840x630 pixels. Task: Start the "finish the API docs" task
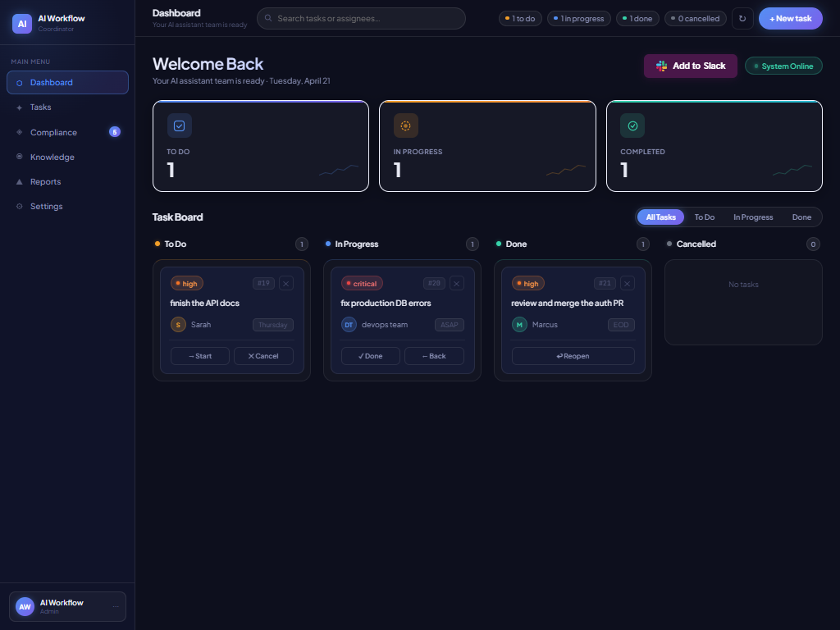point(199,356)
